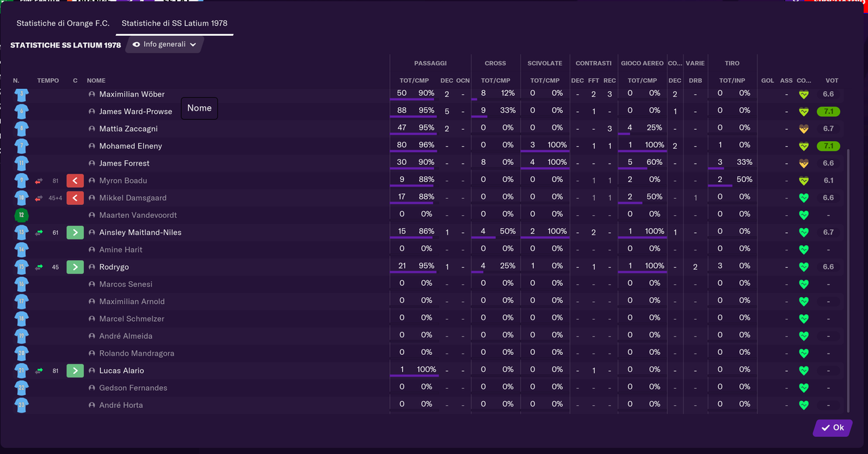
Task: Click shirt icon of Gedson Fernandes
Action: (x=22, y=387)
